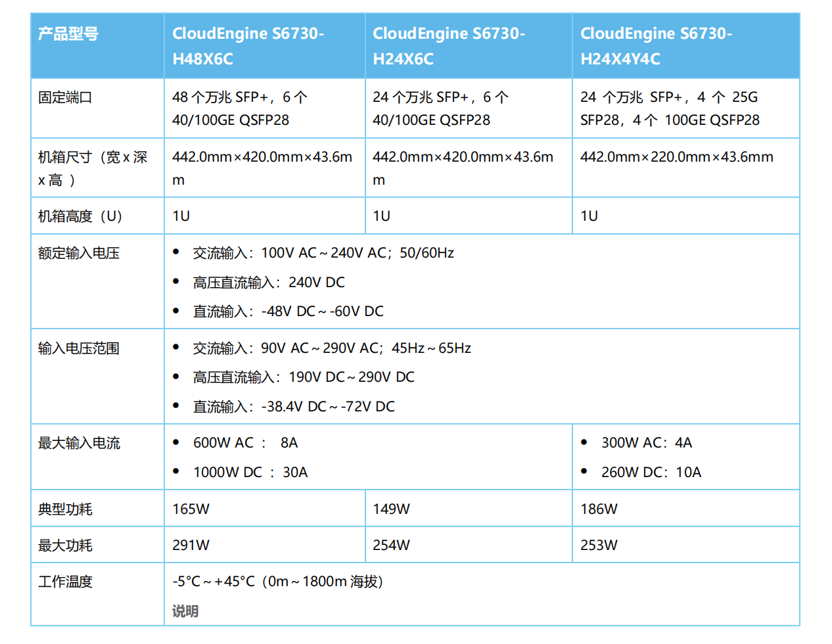Click the '1000W DC：30A' bullet
Viewport: 832px width, 644px height.
250,472
